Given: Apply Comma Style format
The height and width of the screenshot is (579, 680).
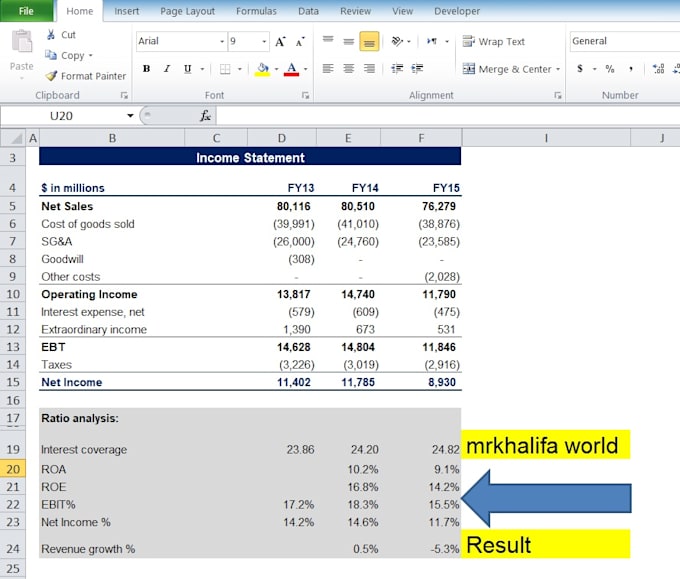Looking at the screenshot, I should coord(631,69).
